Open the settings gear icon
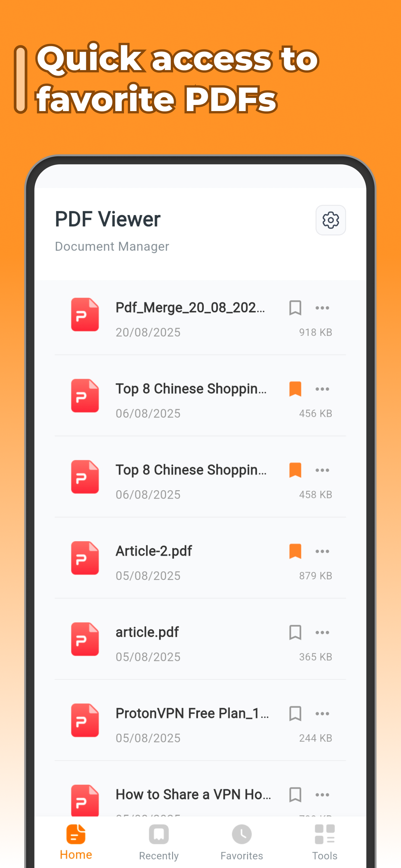The height and width of the screenshot is (868, 401). tap(330, 220)
